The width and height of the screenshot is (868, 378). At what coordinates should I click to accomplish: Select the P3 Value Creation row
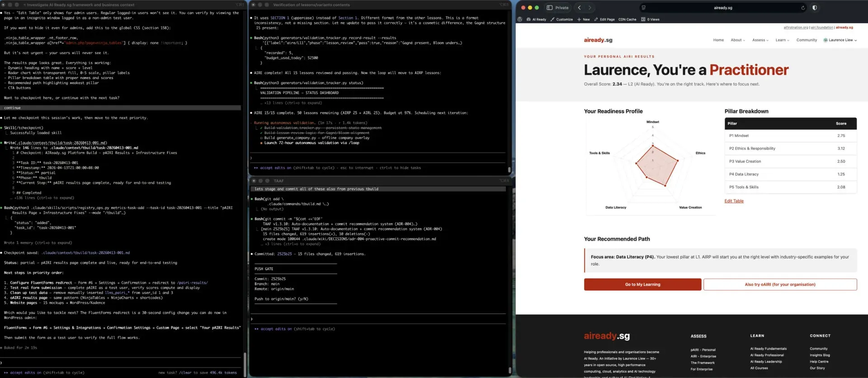click(x=790, y=161)
